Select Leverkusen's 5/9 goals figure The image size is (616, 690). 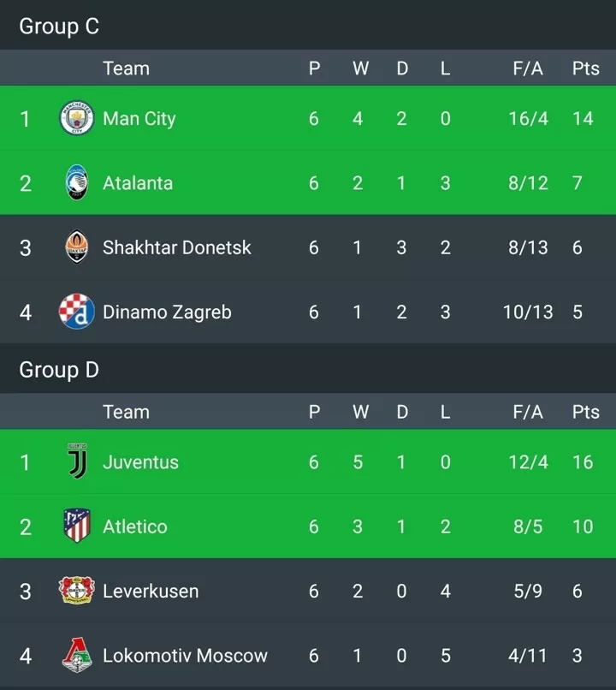pyautogui.click(x=528, y=591)
